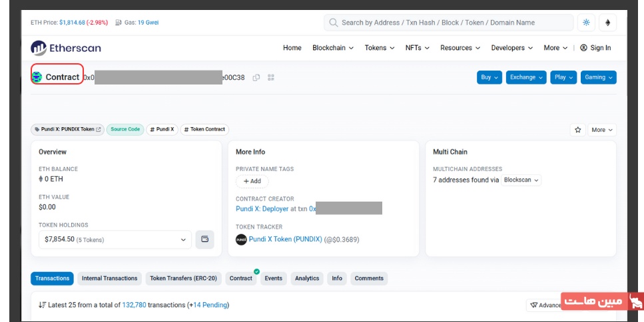Click the Etherscan logo
The width and height of the screenshot is (644, 322).
66,48
